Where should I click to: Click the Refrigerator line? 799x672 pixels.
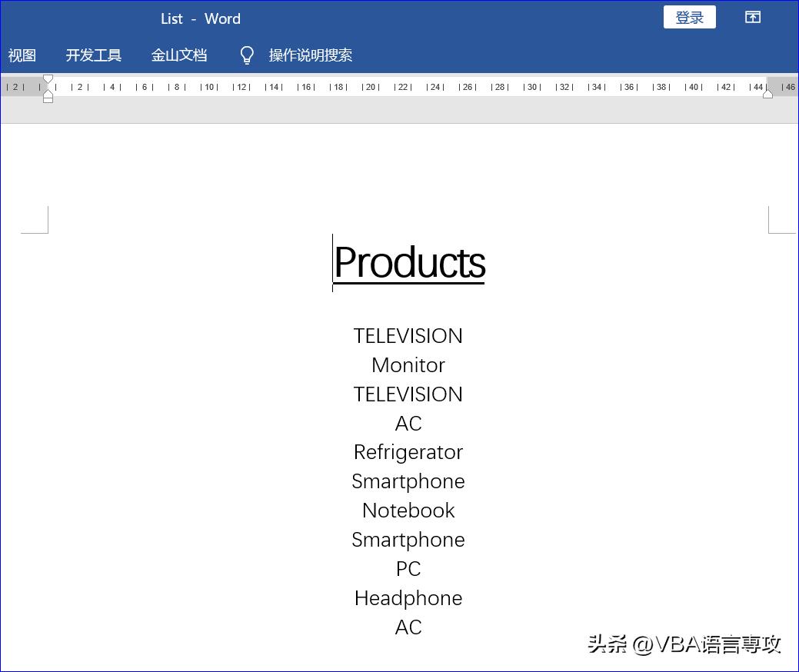408,452
